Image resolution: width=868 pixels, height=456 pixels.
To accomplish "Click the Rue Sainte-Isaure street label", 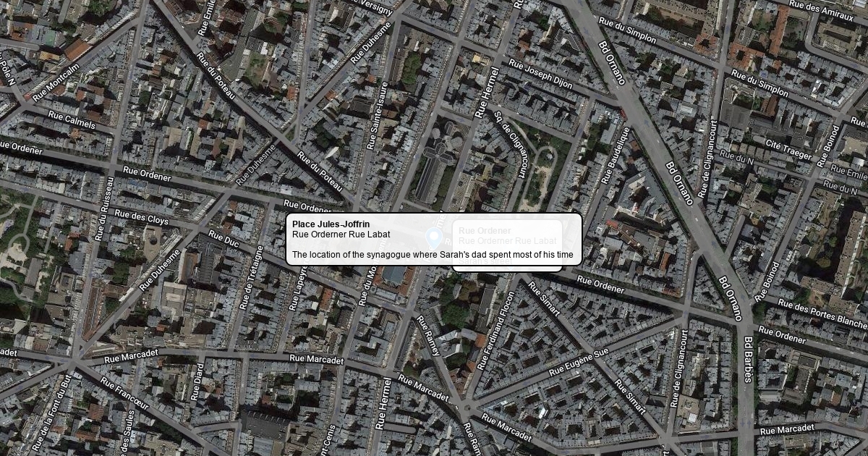I will pos(378,115).
